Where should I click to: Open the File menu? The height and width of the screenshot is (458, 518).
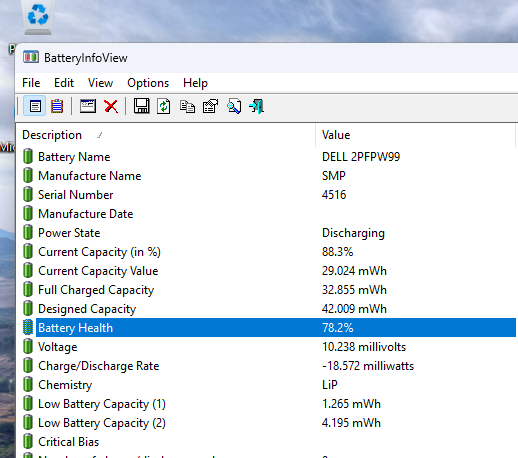pyautogui.click(x=31, y=83)
